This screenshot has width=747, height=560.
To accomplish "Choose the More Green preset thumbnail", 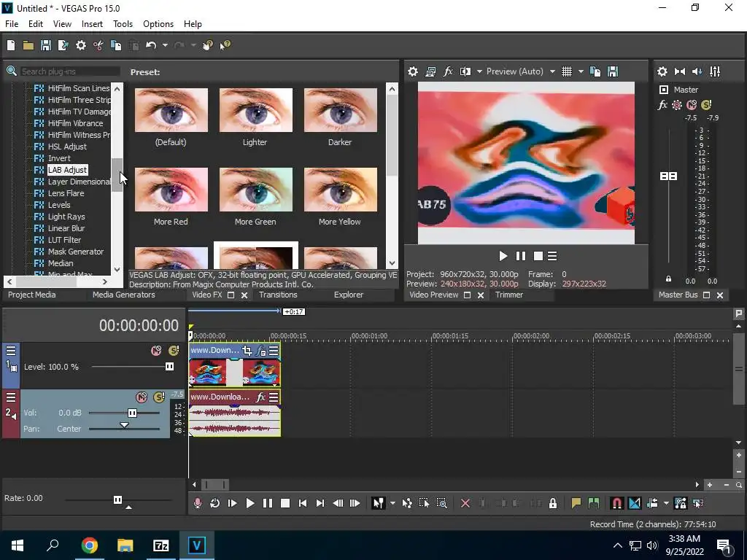I will tap(256, 190).
